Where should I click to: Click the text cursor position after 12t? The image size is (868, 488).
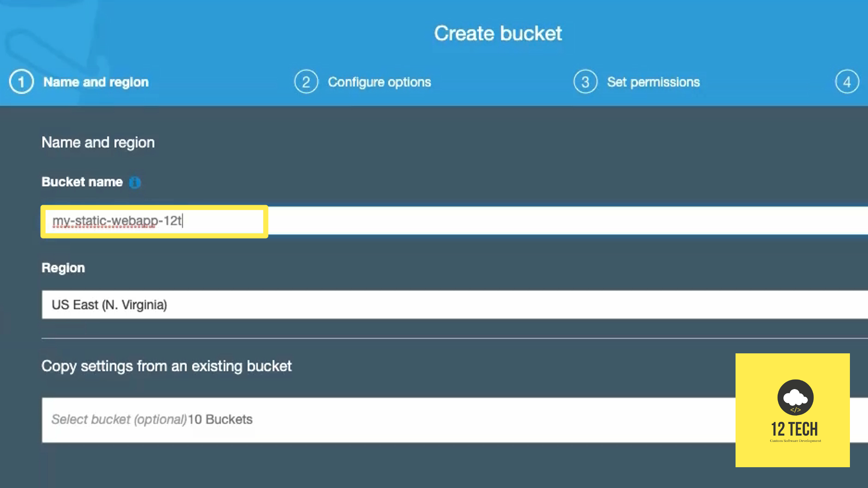(x=182, y=221)
